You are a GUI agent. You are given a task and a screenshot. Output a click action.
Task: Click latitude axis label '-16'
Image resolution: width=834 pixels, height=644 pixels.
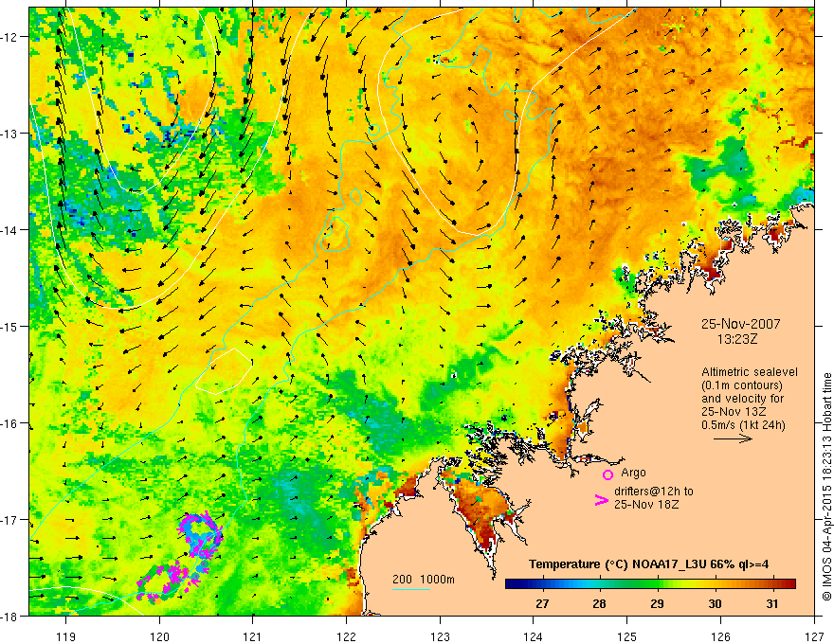point(9,423)
